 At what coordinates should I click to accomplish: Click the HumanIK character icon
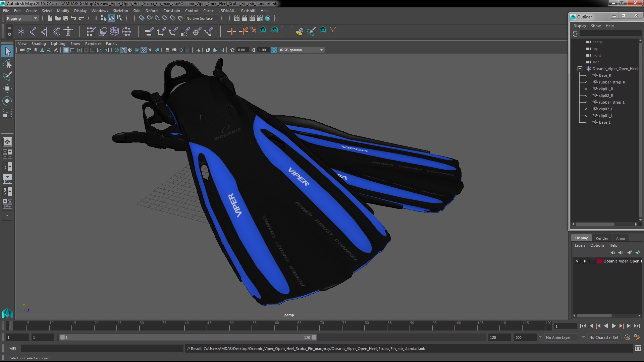point(68,32)
